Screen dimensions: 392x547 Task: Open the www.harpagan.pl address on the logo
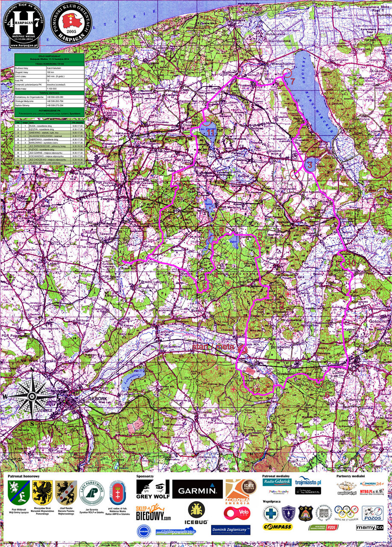tap(25, 44)
